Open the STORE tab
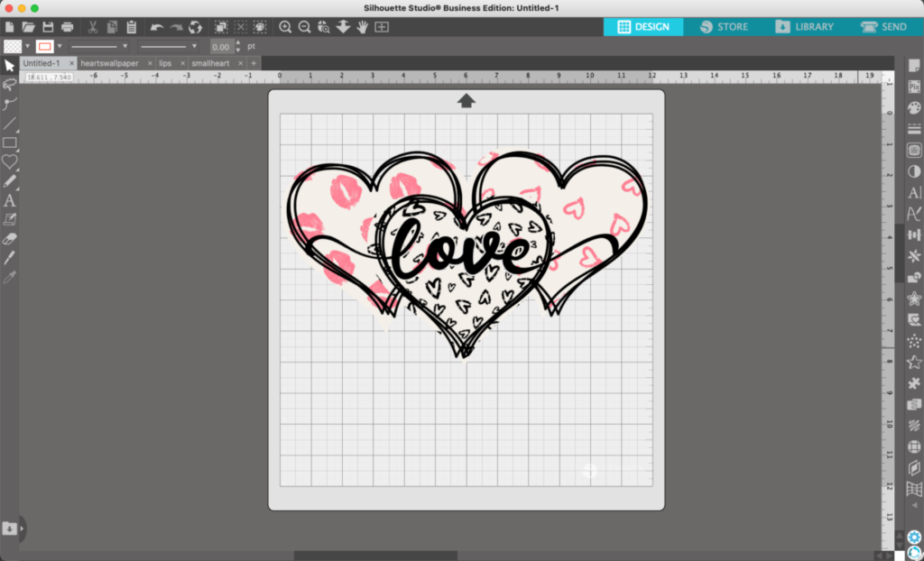Screen dimensions: 924x561 click(x=724, y=27)
